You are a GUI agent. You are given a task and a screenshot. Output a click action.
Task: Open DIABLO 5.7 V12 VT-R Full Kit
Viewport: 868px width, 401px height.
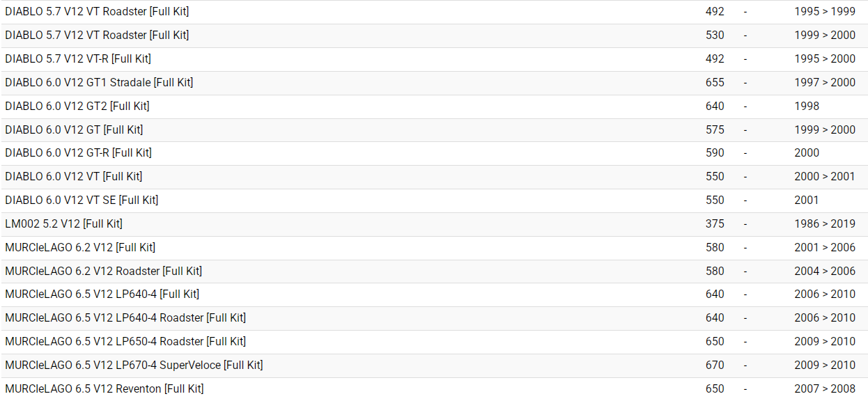coord(78,59)
